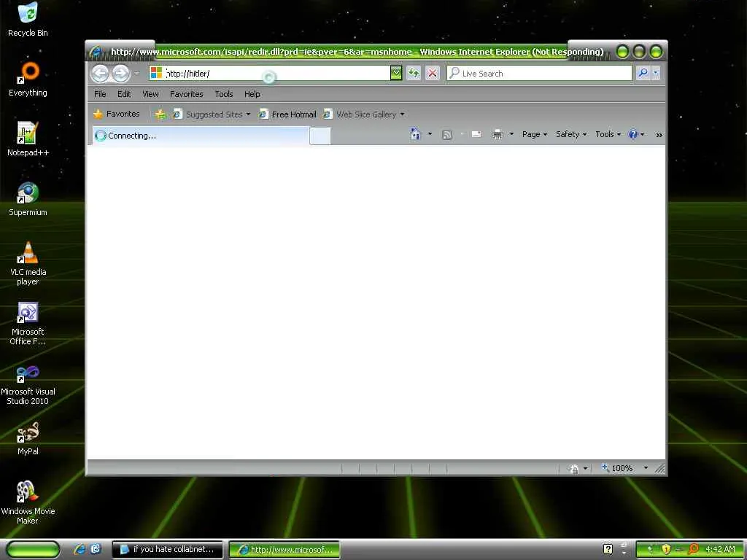Open the Web Slice Gallery link
The width and height of the screenshot is (747, 560).
[360, 114]
